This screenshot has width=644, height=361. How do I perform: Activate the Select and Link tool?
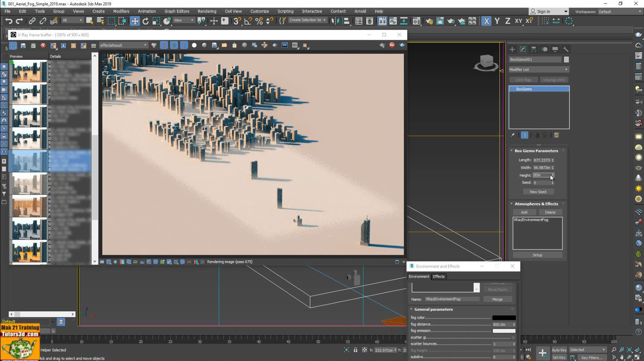32,21
